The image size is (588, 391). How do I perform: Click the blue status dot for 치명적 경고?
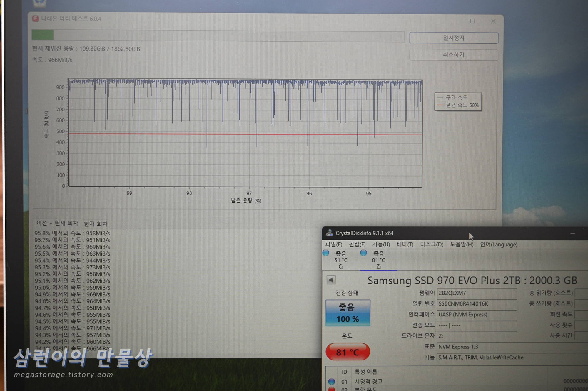[332, 382]
